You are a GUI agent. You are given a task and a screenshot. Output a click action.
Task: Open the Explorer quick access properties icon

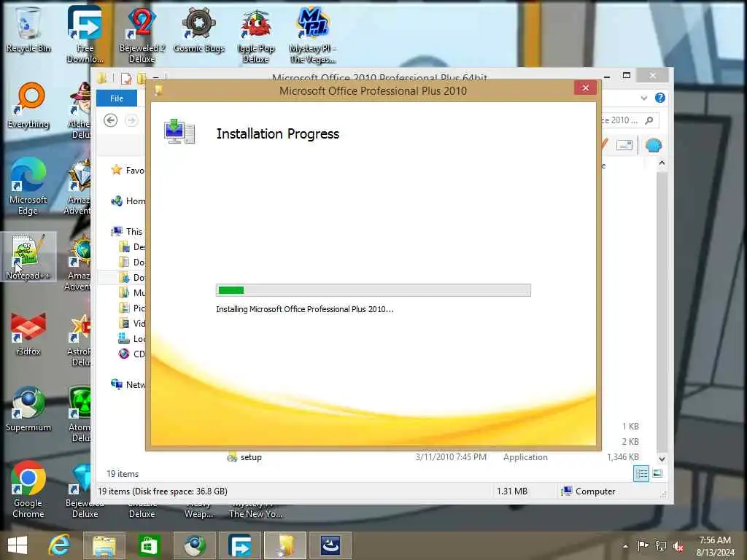pyautogui.click(x=125, y=78)
